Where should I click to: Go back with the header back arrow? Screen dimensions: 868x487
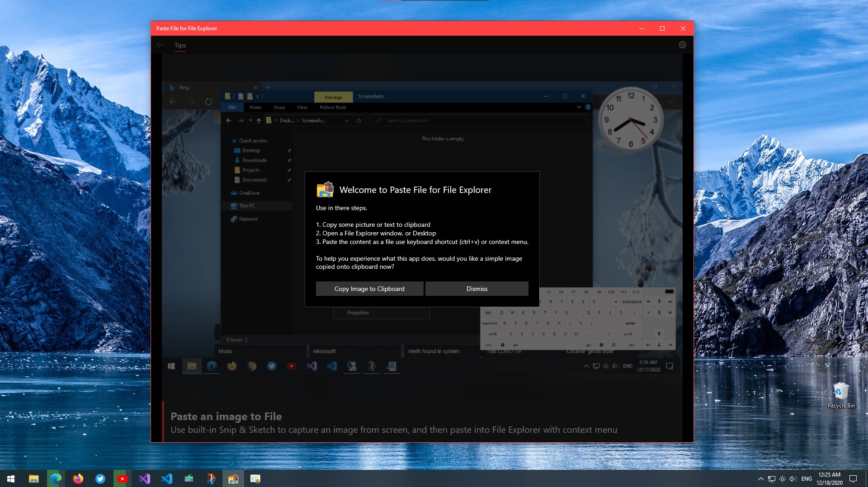pos(160,45)
